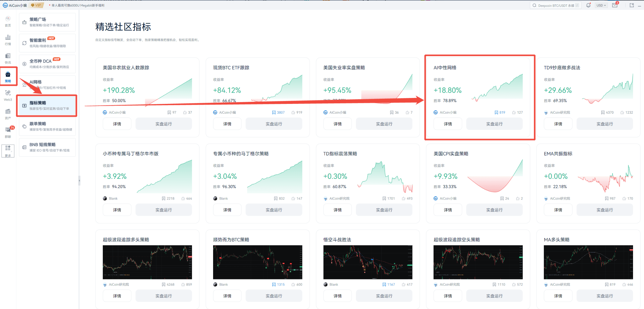Click 实盘运行 on the 悟空斗战胜法 card
644x309 pixels.
coord(384,296)
